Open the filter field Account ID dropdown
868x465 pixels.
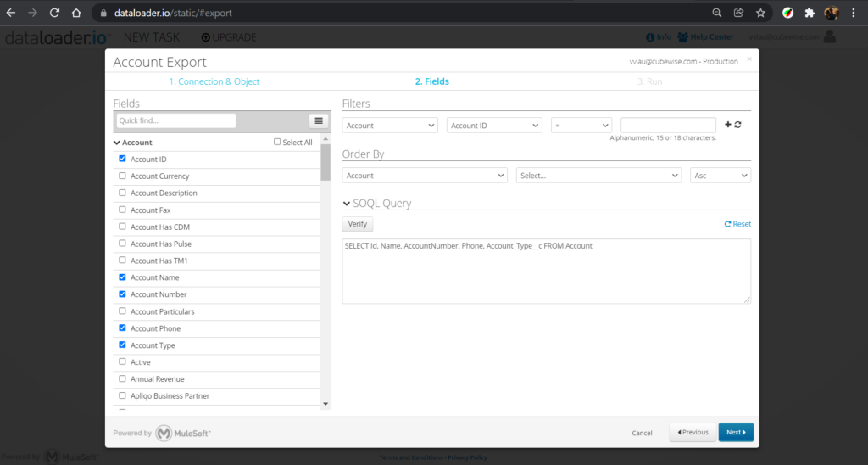[x=493, y=126]
